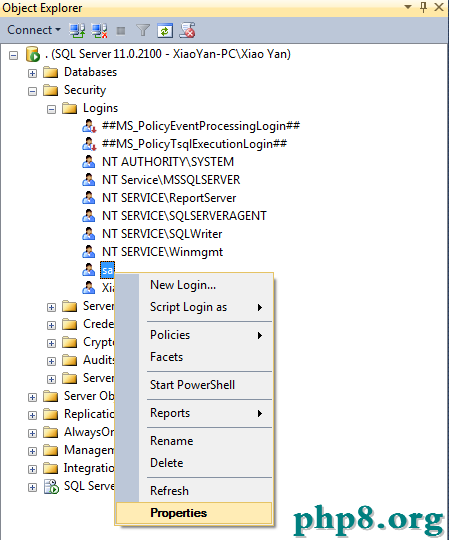Collapse the Logins folder
The width and height of the screenshot is (449, 540).
pos(51,109)
